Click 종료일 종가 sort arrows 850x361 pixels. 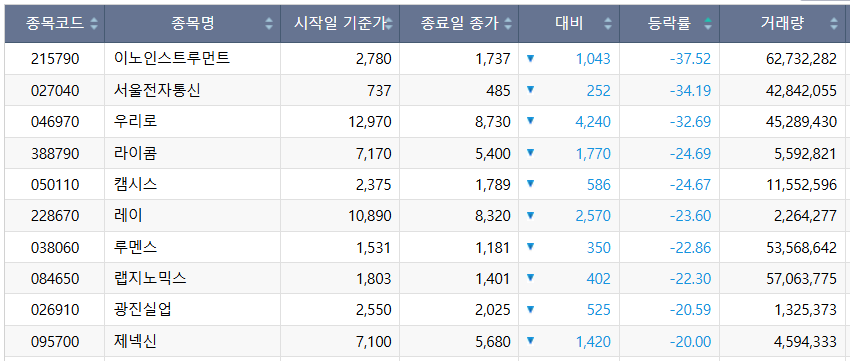pyautogui.click(x=508, y=23)
